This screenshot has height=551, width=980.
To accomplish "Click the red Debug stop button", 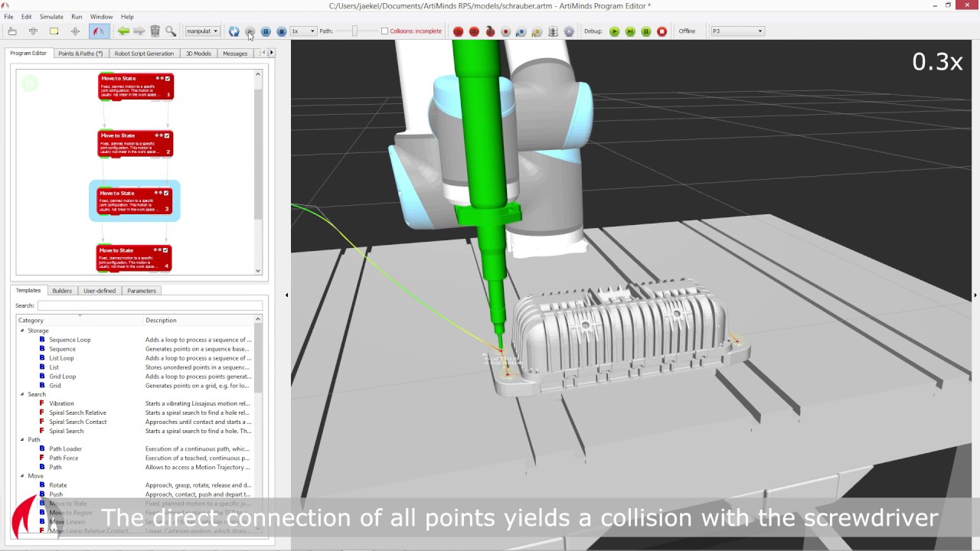I will tap(662, 31).
